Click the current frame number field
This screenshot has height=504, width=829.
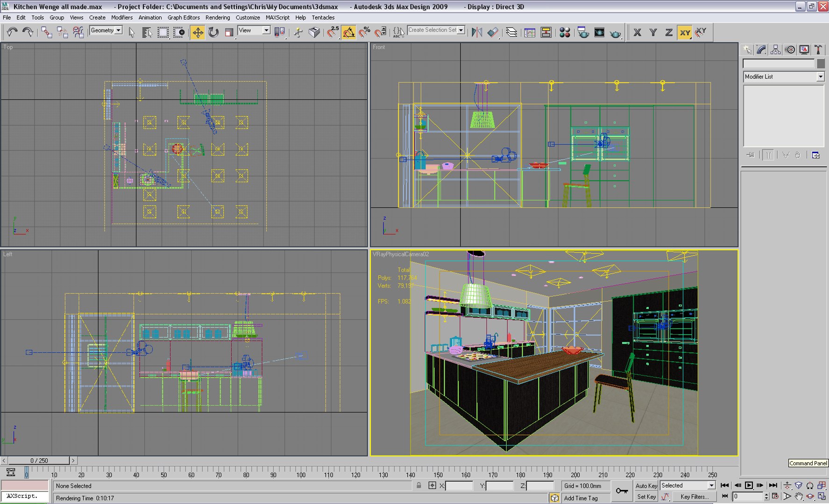click(x=747, y=497)
